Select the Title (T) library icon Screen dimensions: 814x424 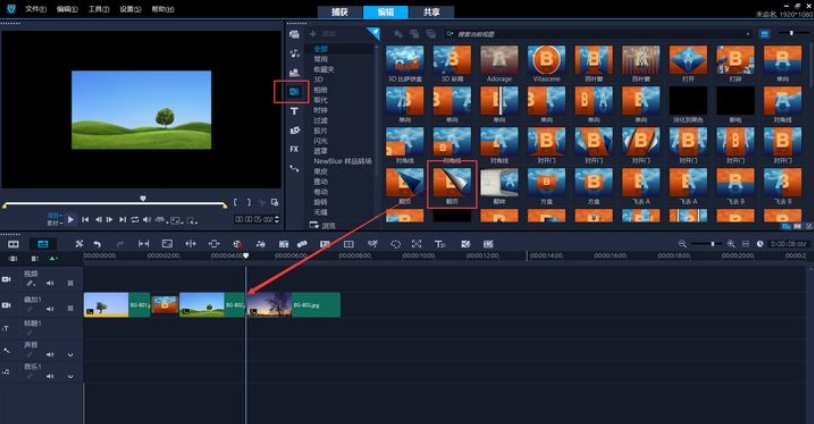pyautogui.click(x=294, y=112)
